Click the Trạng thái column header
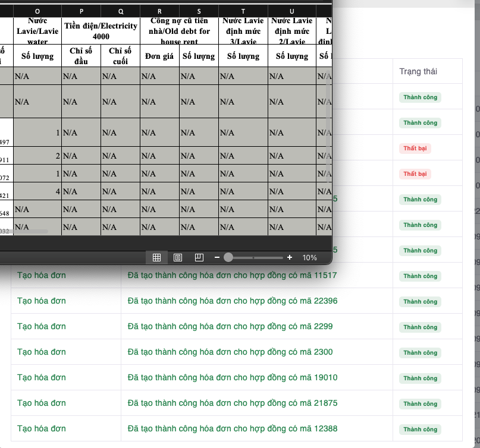 click(418, 71)
